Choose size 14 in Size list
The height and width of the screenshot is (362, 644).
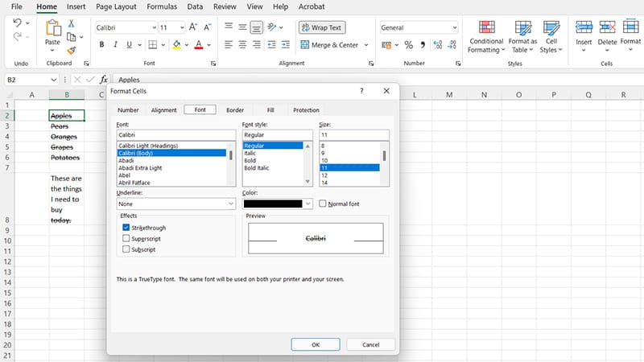click(x=324, y=183)
